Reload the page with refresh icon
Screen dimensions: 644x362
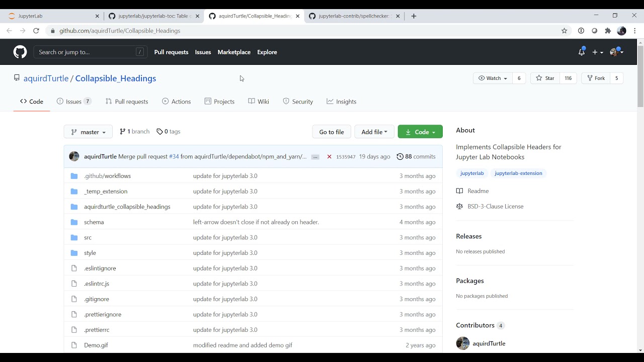coord(36,31)
